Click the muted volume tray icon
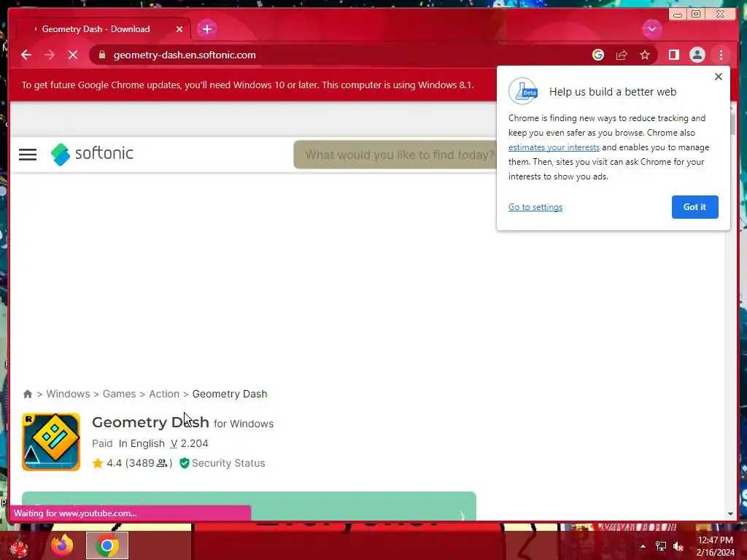 click(x=678, y=546)
